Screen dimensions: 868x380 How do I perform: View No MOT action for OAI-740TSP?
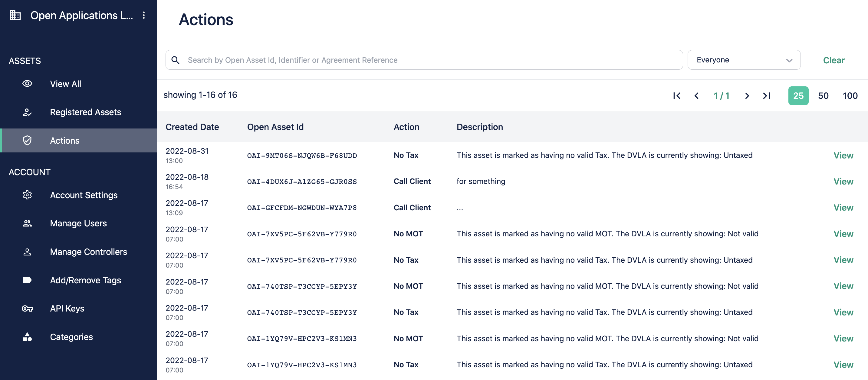click(x=843, y=286)
